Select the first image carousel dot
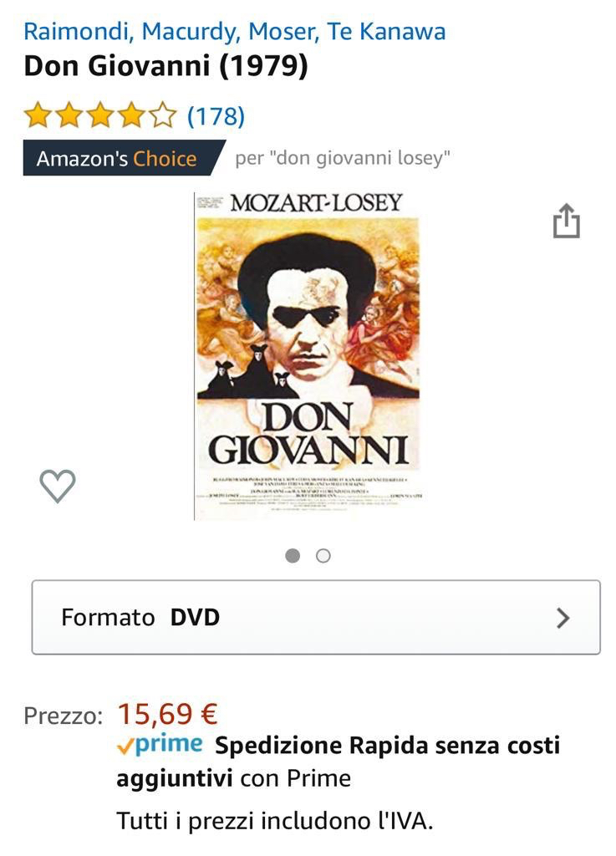The image size is (616, 856). 293,556
